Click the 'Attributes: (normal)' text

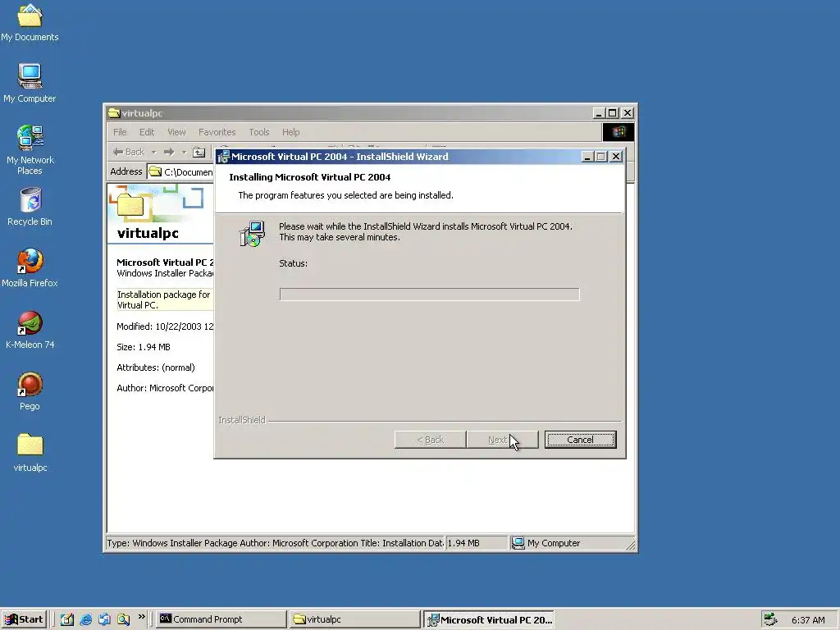click(156, 367)
